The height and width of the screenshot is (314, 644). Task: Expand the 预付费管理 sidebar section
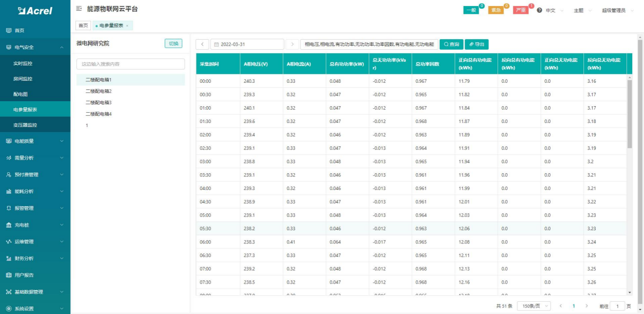tap(35, 174)
